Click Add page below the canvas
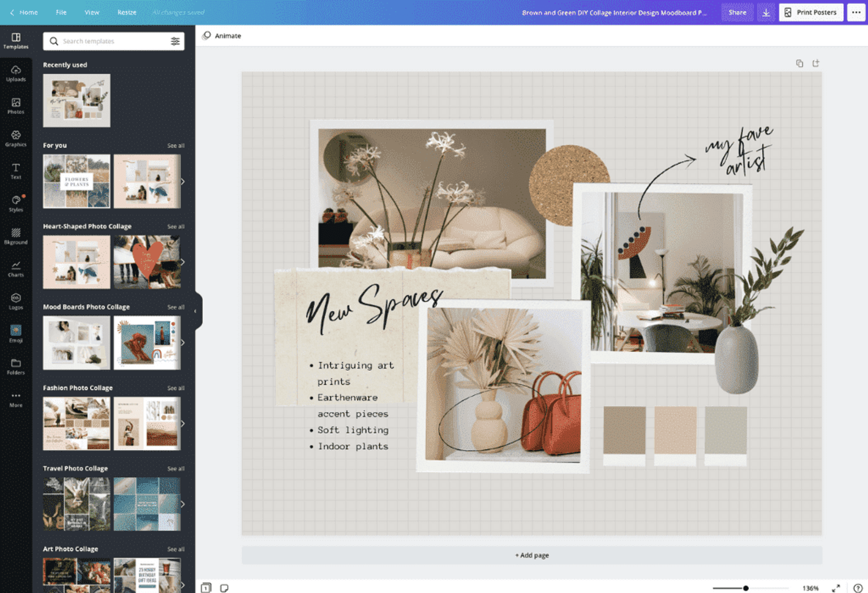The image size is (868, 593). coord(532,555)
